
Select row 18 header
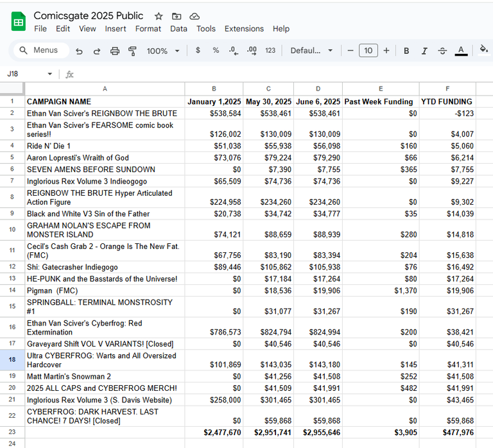(x=12, y=359)
